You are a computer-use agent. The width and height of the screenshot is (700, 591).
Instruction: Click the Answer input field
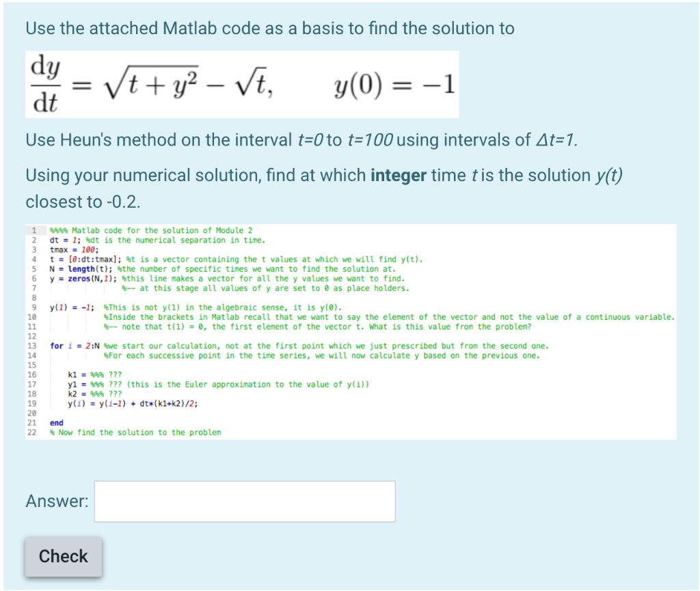(x=245, y=501)
